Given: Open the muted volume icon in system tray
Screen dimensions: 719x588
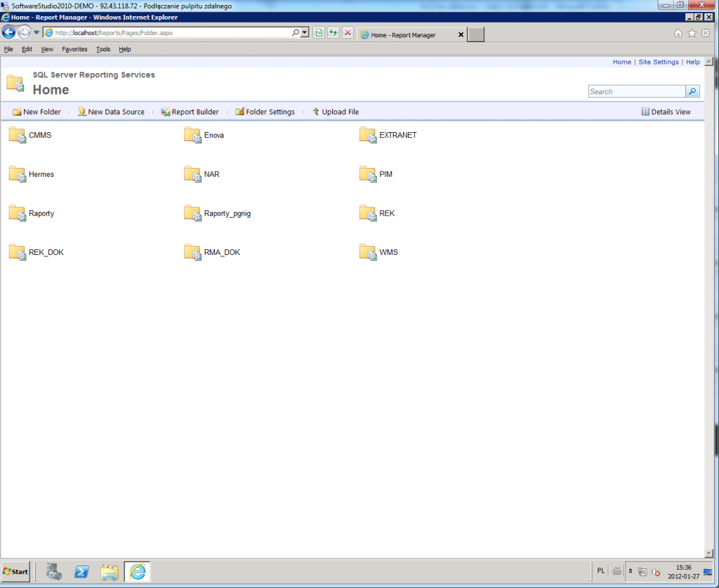Looking at the screenshot, I should 655,572.
